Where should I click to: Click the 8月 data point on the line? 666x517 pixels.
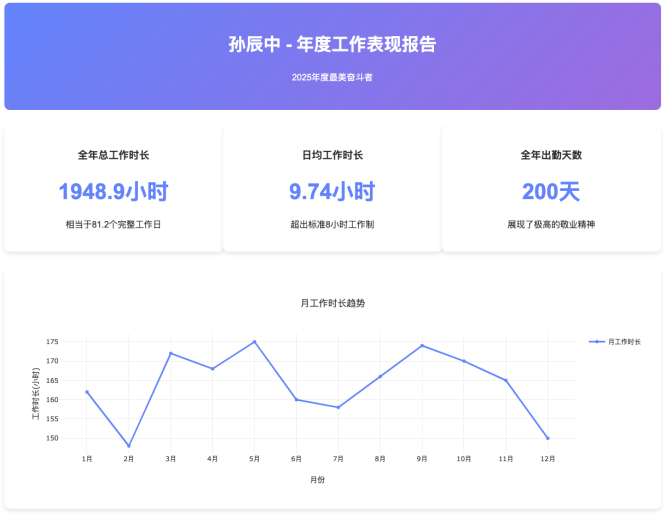click(380, 376)
